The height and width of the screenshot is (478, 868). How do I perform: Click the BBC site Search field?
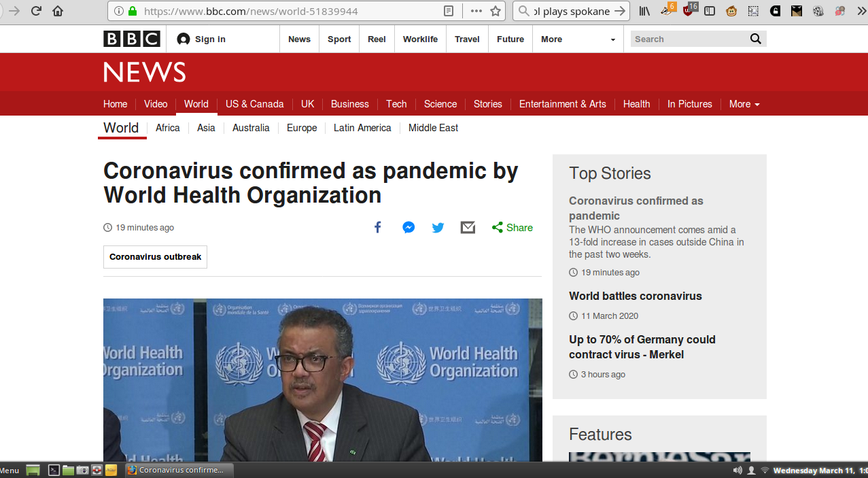coord(688,39)
